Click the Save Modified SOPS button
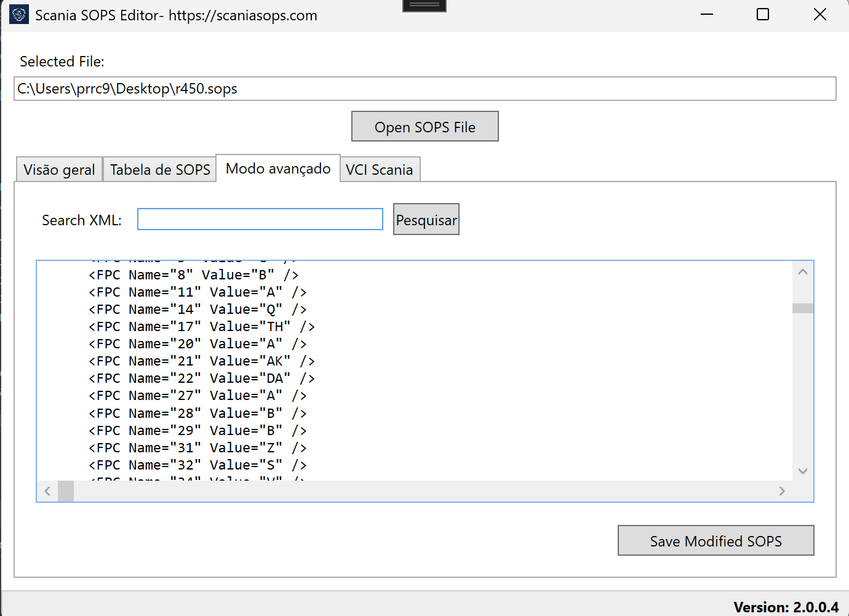Image resolution: width=849 pixels, height=616 pixels. 715,540
